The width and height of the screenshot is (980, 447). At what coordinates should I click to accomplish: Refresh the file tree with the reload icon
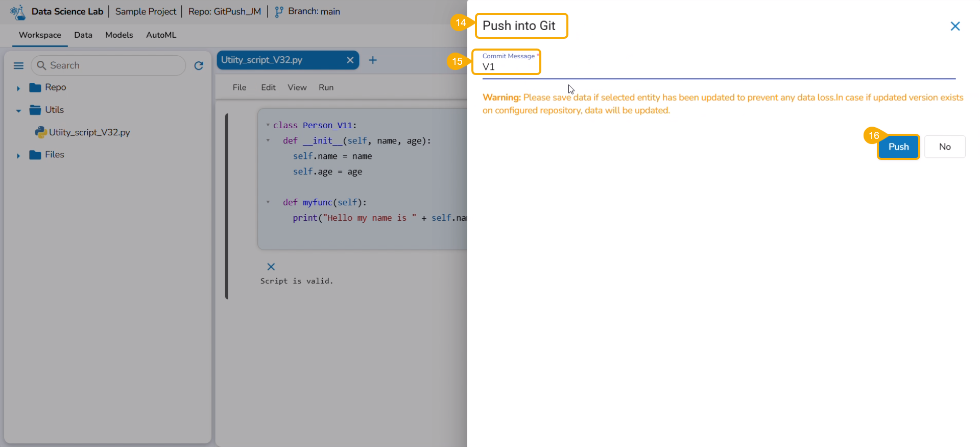(x=199, y=65)
